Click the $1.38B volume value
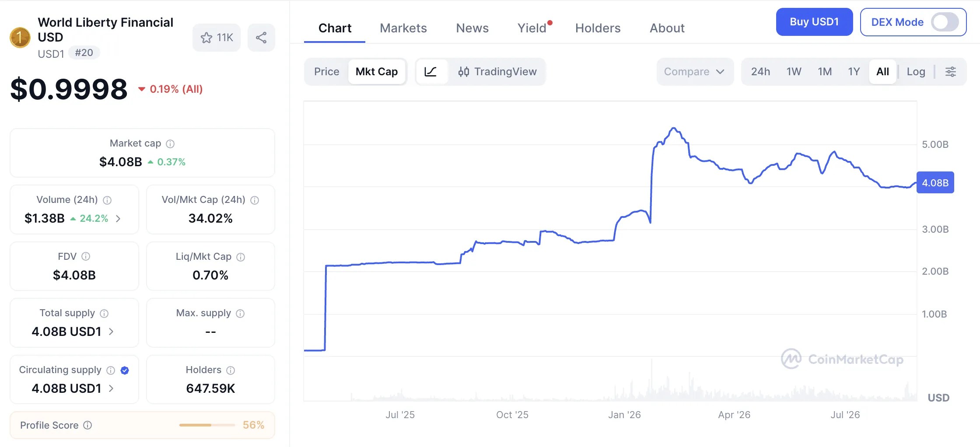The image size is (980, 447). (x=45, y=218)
